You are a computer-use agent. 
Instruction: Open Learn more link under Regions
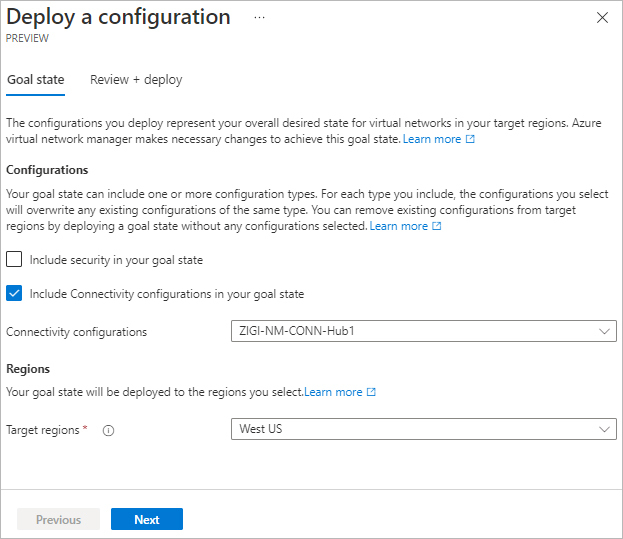(334, 393)
